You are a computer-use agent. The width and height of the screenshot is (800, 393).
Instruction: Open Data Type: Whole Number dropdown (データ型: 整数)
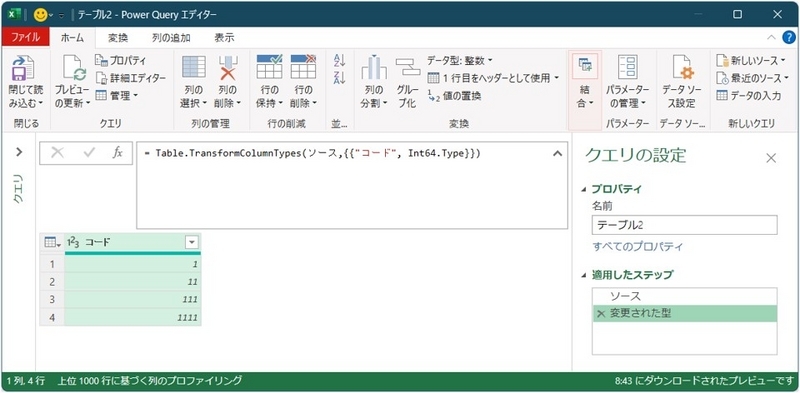tap(460, 61)
